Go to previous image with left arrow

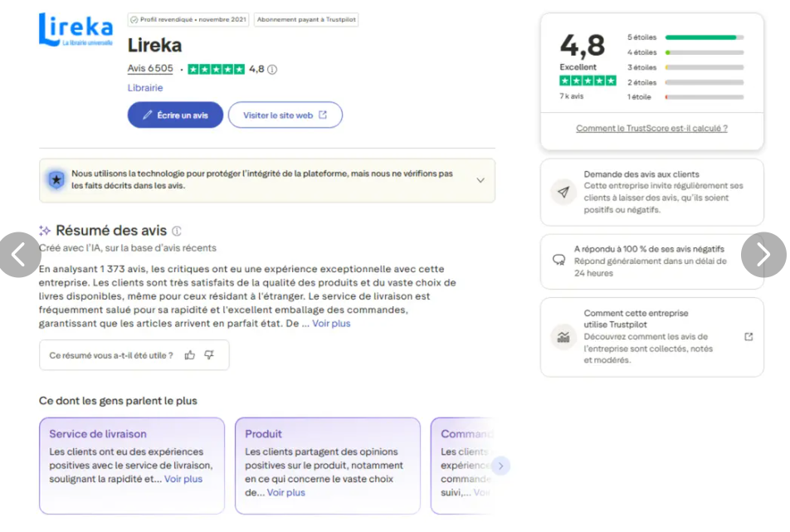point(19,255)
